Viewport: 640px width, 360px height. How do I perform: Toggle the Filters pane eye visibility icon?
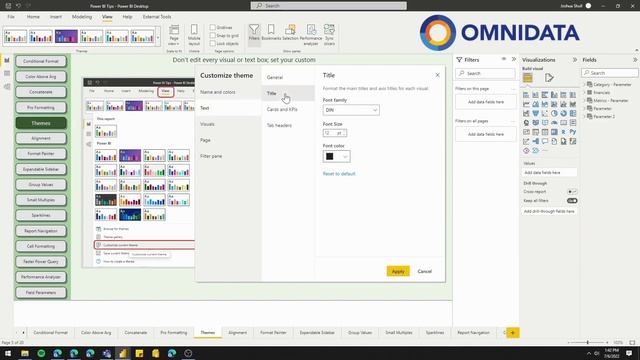point(504,59)
